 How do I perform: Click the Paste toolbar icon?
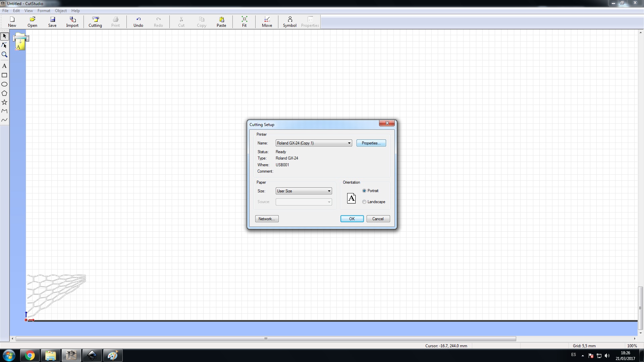pyautogui.click(x=221, y=22)
